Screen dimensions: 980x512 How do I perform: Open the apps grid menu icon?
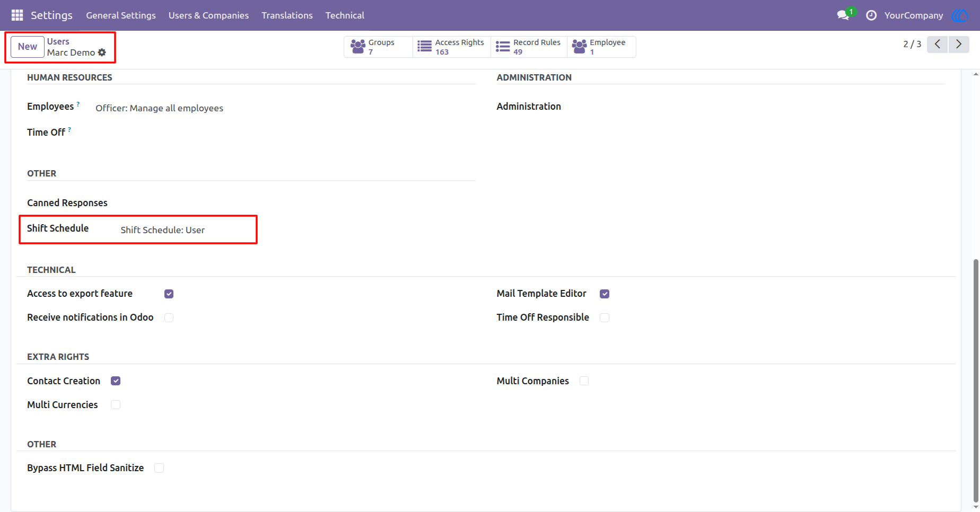17,15
